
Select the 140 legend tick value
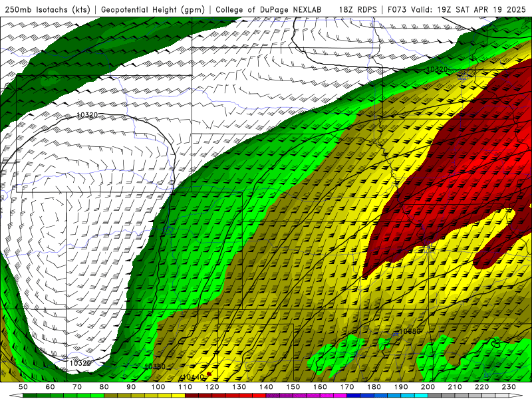(x=267, y=387)
